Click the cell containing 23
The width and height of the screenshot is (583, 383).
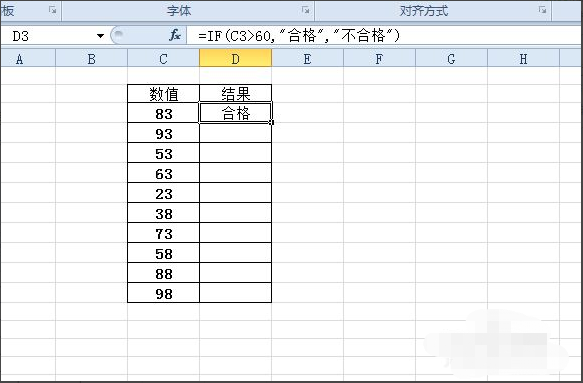point(163,193)
